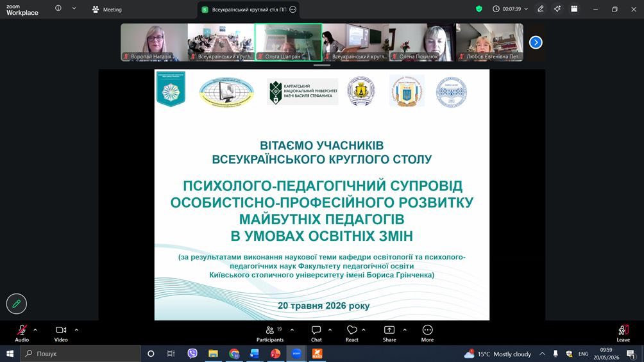The image size is (644, 362).
Task: Open the React heart menu
Action: pyautogui.click(x=352, y=333)
